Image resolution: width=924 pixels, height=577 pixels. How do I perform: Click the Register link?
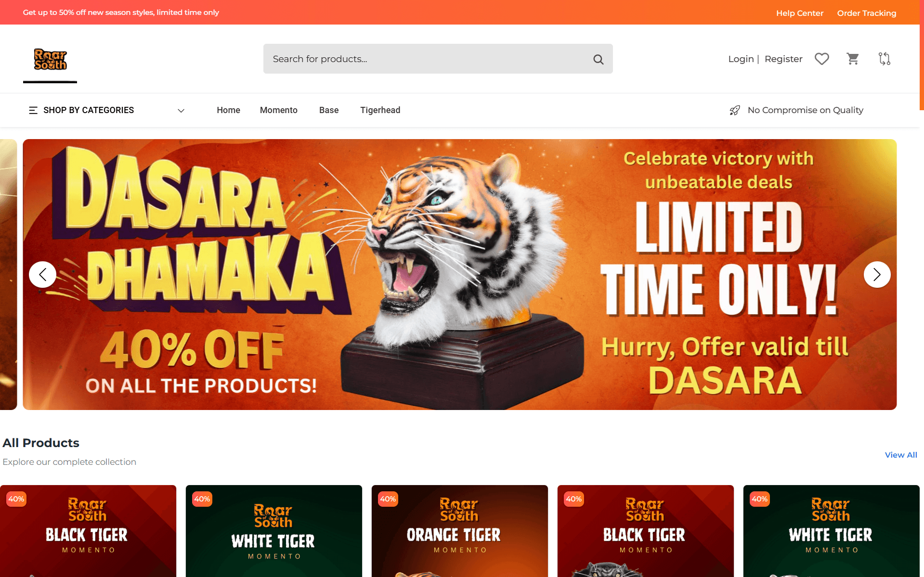pos(783,59)
